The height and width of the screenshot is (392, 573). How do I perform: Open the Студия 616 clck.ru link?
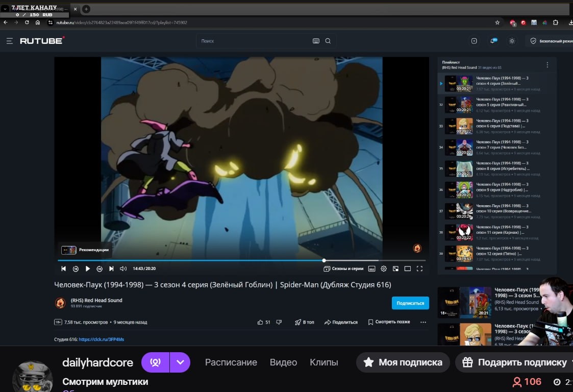pyautogui.click(x=101, y=339)
